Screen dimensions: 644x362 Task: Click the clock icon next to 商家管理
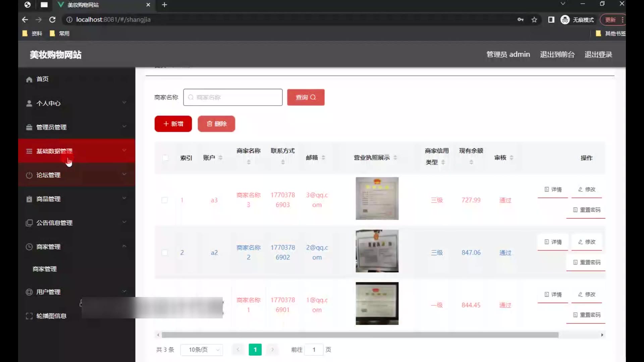point(29,247)
